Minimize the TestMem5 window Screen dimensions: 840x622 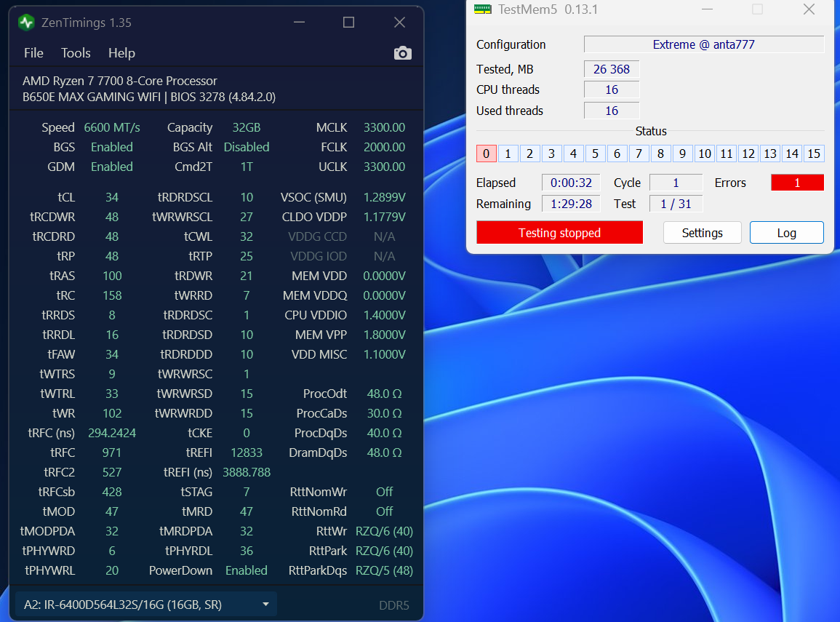[x=706, y=9]
